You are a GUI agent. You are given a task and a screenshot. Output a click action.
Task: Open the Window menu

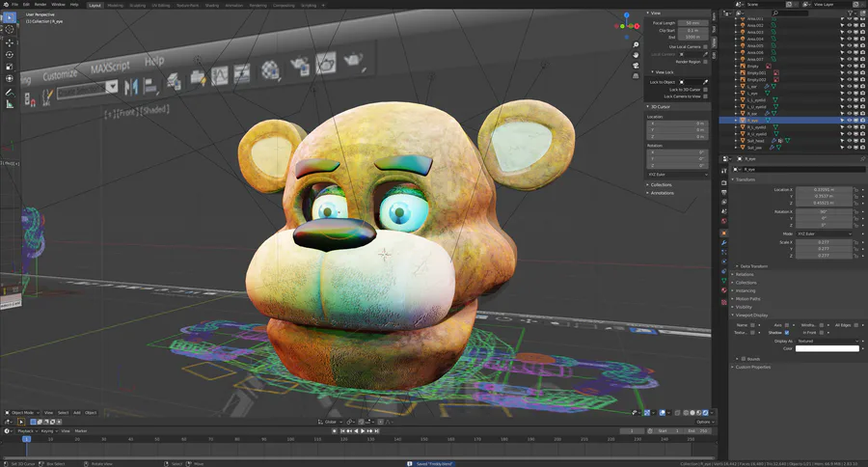[x=58, y=5]
